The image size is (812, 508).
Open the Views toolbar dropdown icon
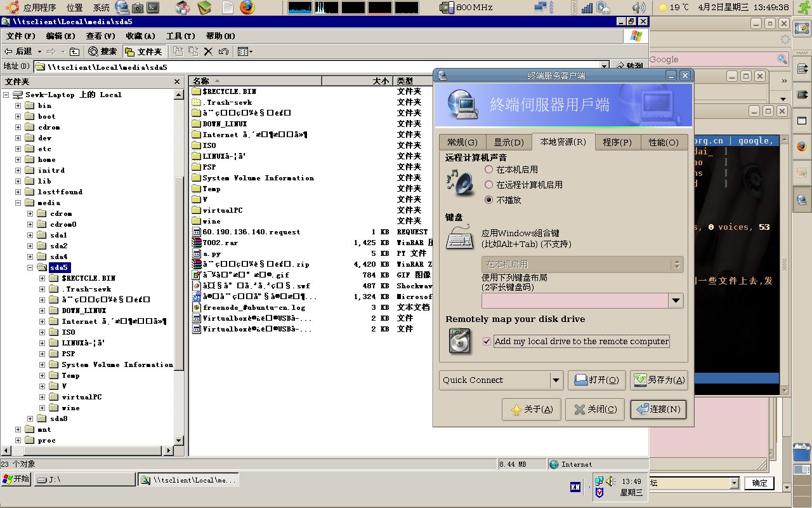245,51
